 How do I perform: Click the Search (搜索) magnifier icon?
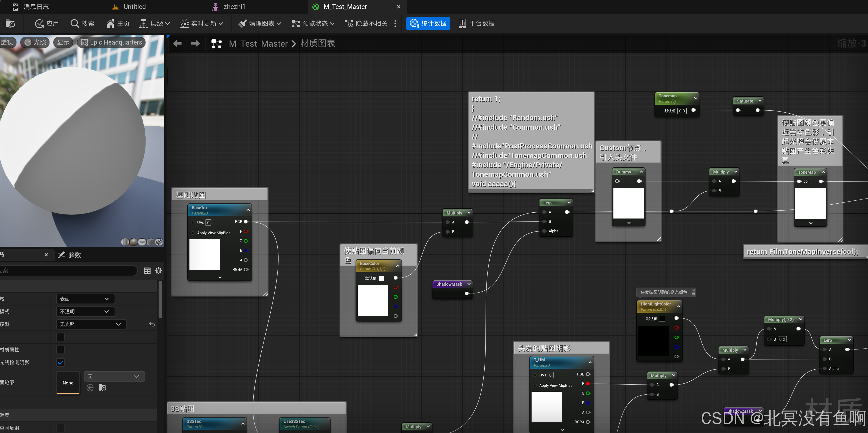[x=75, y=24]
